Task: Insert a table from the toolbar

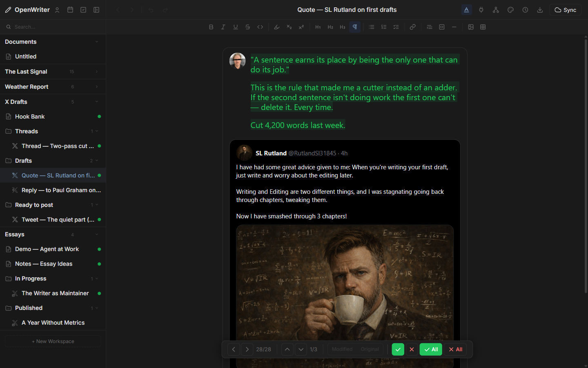Action: coord(483,27)
